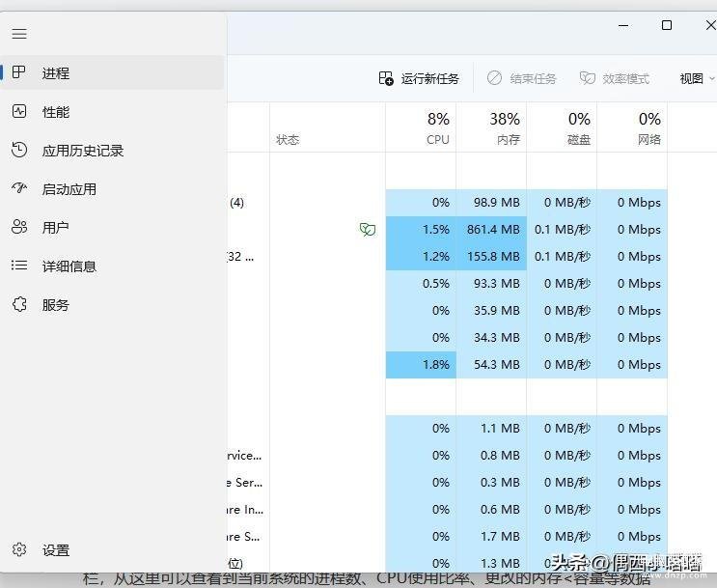Switch to 启动应用 page
Image resolution: width=717 pixels, height=588 pixels.
click(69, 189)
